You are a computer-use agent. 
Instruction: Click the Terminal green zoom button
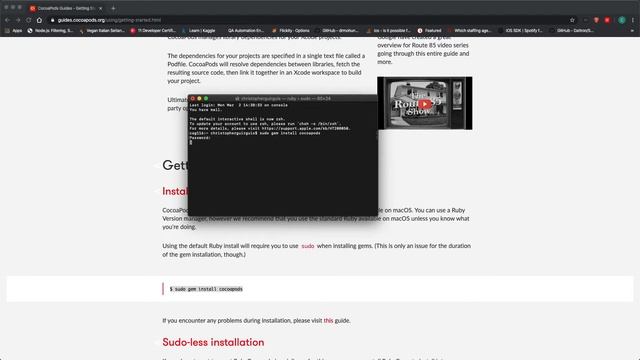tap(206, 98)
